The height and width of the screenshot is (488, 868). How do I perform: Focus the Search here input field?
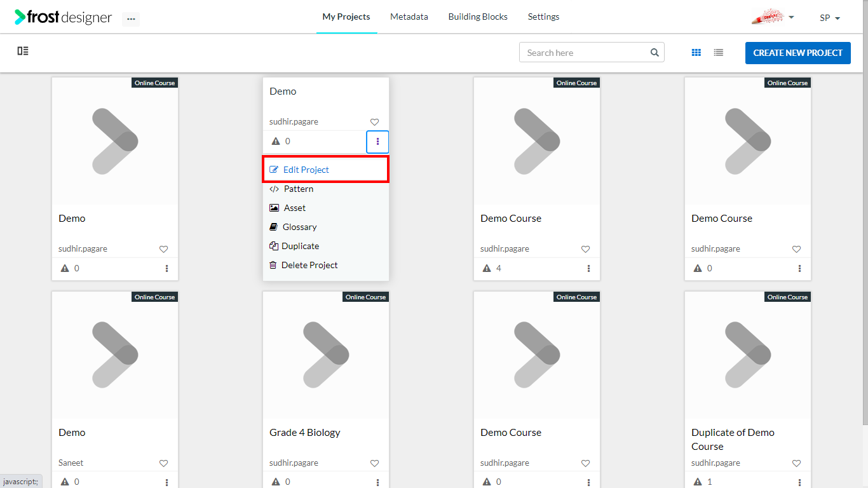point(584,53)
